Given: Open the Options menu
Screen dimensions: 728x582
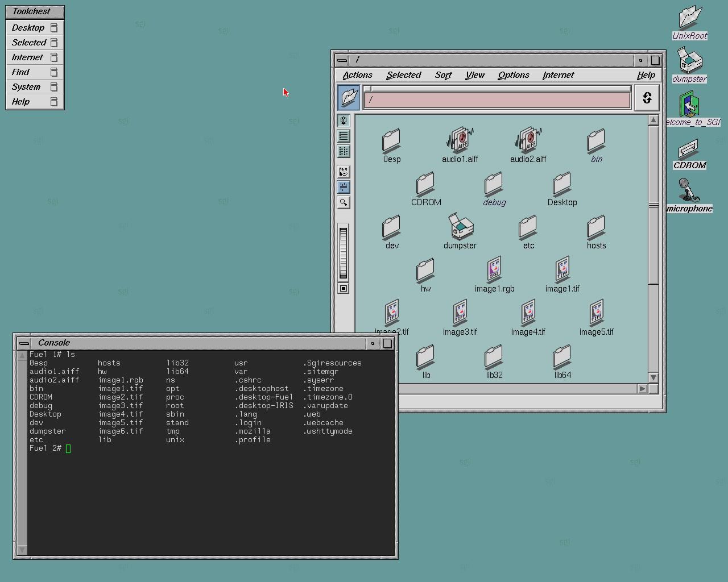Looking at the screenshot, I should tap(514, 75).
